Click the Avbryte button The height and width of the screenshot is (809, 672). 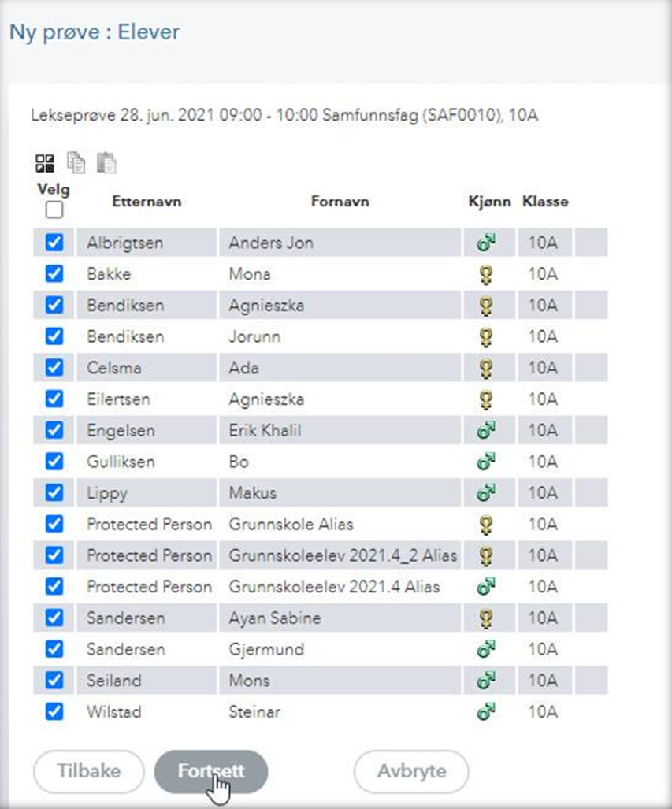[411, 771]
